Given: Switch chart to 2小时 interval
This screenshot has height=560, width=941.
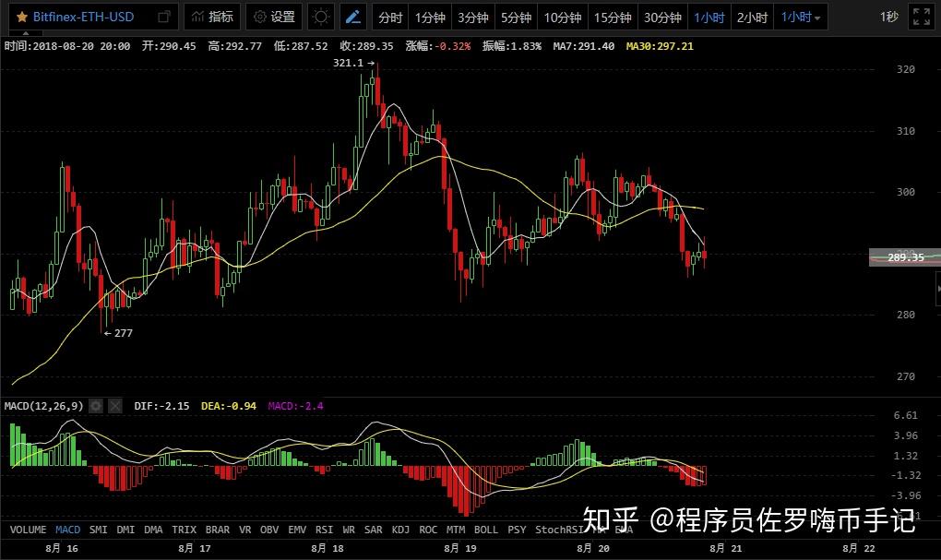Looking at the screenshot, I should pyautogui.click(x=752, y=18).
